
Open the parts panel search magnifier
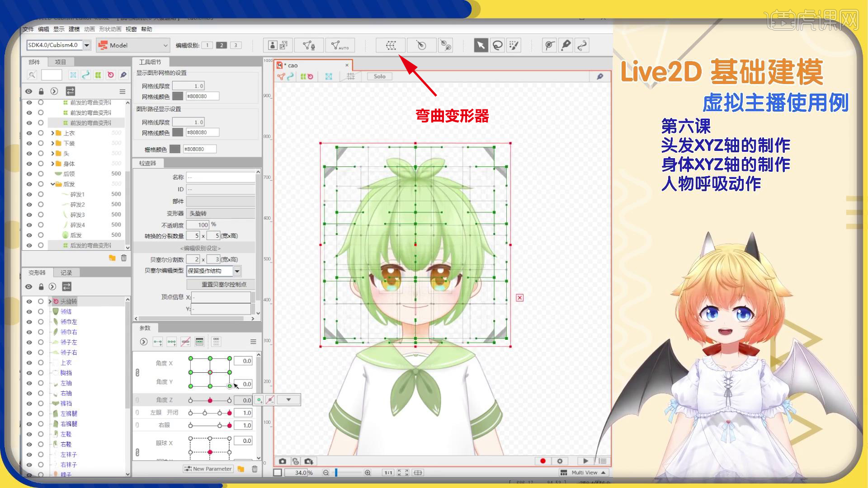point(31,75)
